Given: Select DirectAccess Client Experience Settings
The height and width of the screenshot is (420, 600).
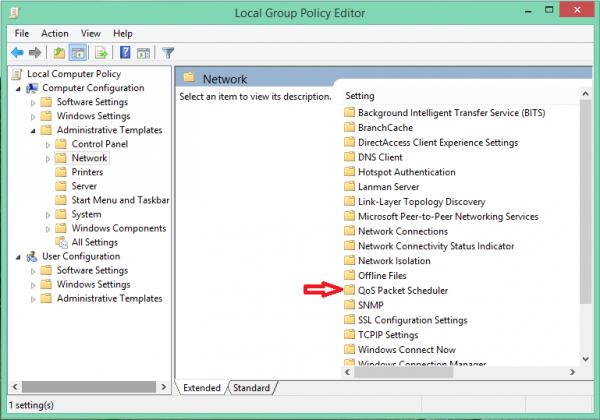Looking at the screenshot, I should [438, 142].
